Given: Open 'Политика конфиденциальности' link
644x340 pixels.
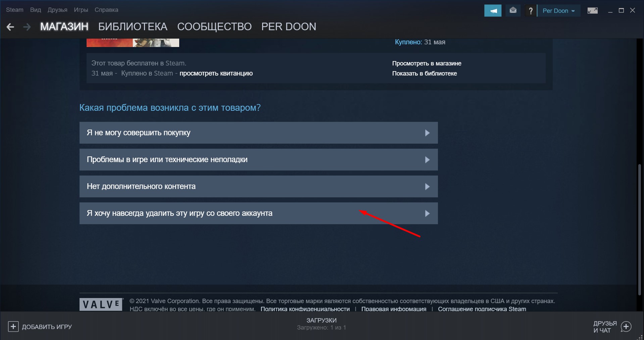Looking at the screenshot, I should [305, 309].
